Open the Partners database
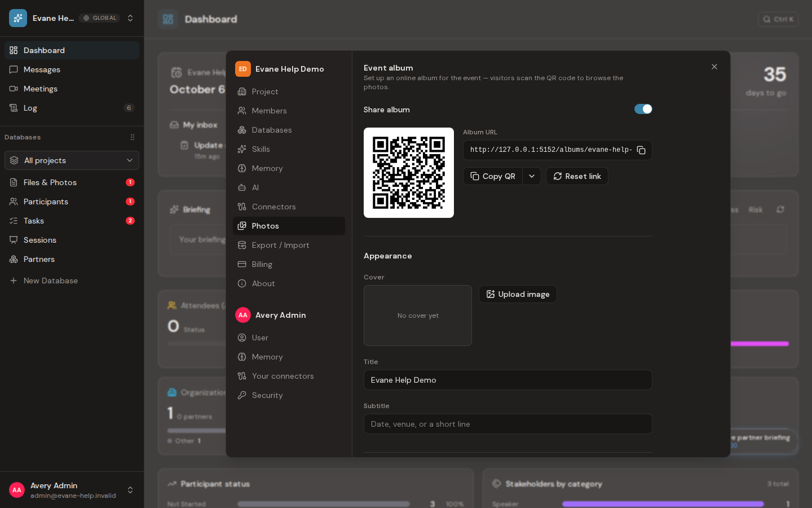The image size is (812, 508). 72,259
